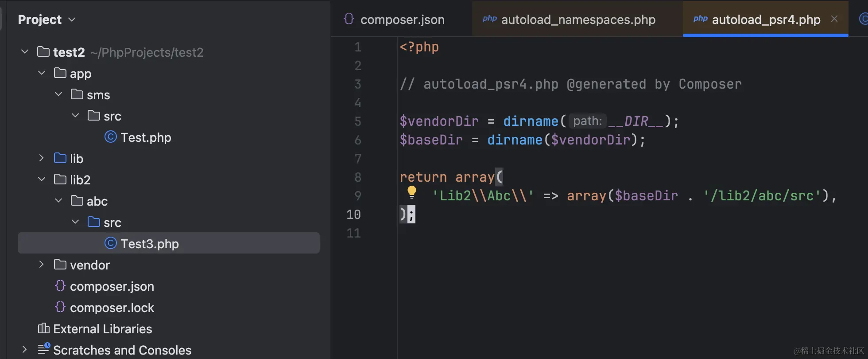Close the autoload_psr4.php tab
Viewport: 868px width, 359px height.
(834, 19)
